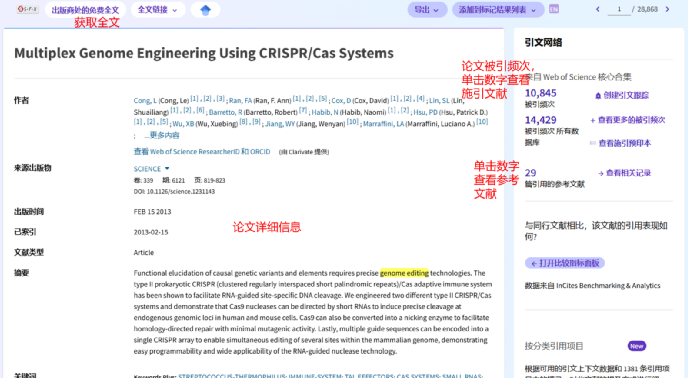Click 出版商处的免费全文 button

point(85,10)
